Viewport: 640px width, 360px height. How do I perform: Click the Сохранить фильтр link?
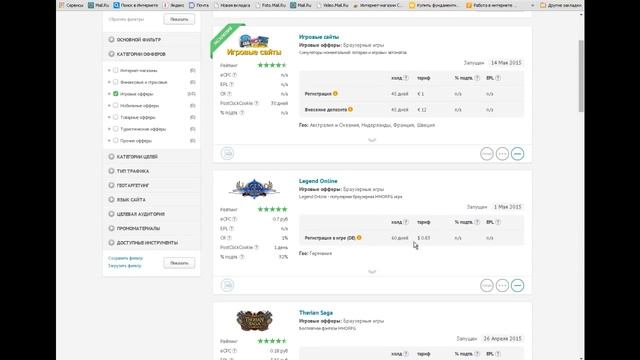tap(125, 258)
